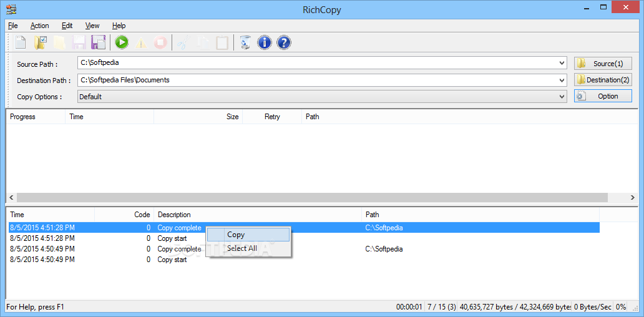This screenshot has height=317, width=644.
Task: Click the horizontal scrollbar left arrow
Action: (11, 198)
